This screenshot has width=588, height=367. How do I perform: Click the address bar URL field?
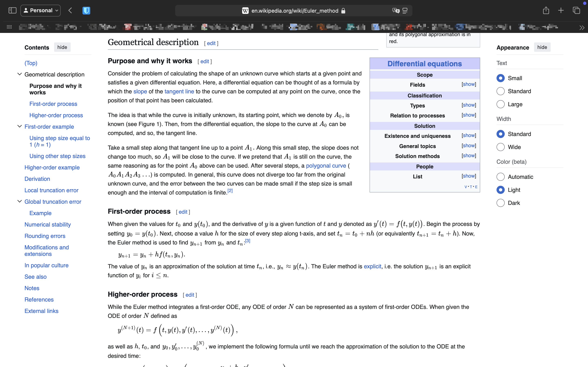(294, 11)
